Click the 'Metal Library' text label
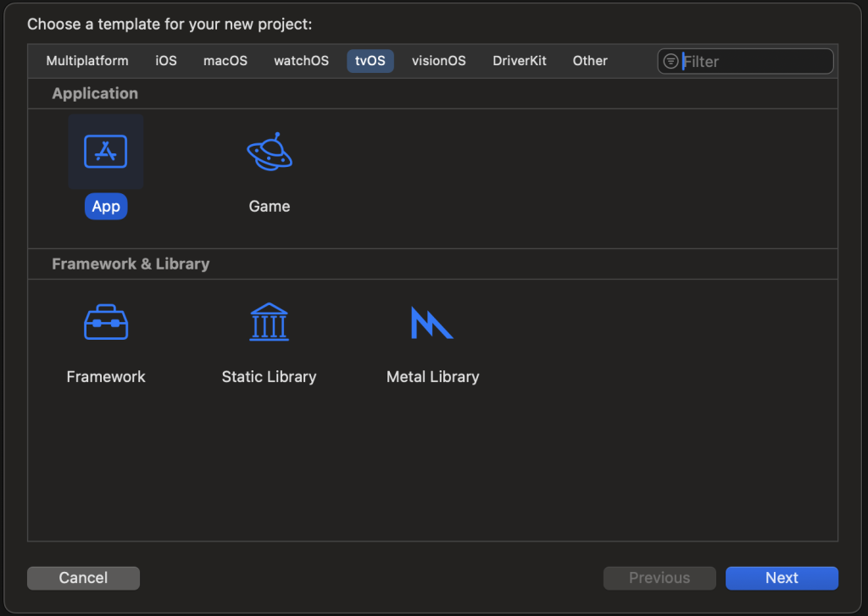Screen dimensions: 868x616 tap(432, 377)
